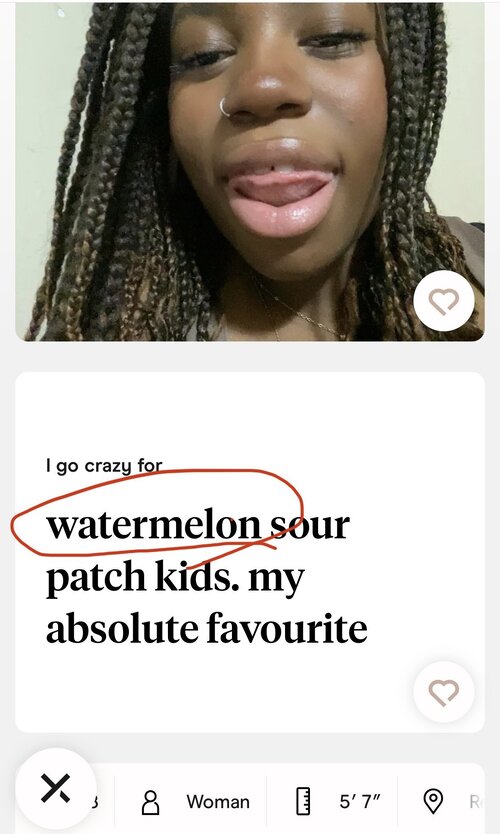
Task: Select the word "watermelon" in the answer
Action: [x=154, y=525]
